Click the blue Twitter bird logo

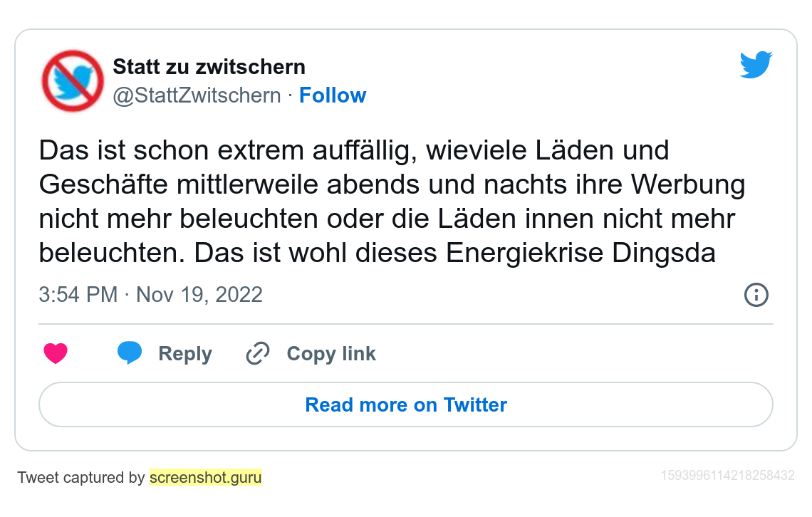(756, 65)
